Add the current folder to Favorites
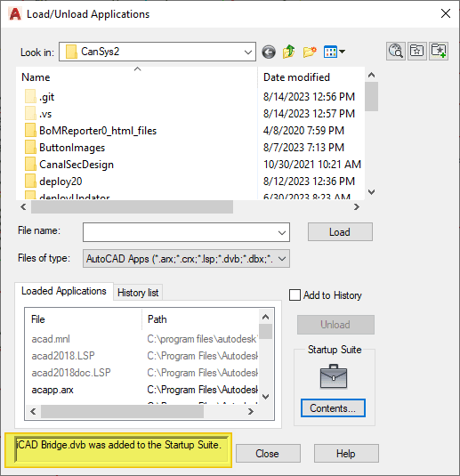The image size is (460, 476). pyautogui.click(x=439, y=51)
